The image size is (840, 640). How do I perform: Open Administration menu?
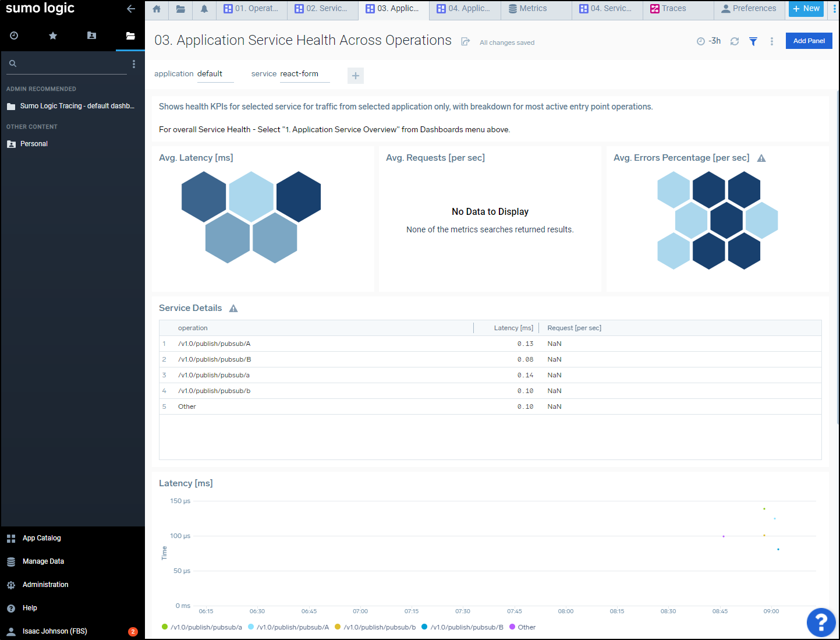45,585
